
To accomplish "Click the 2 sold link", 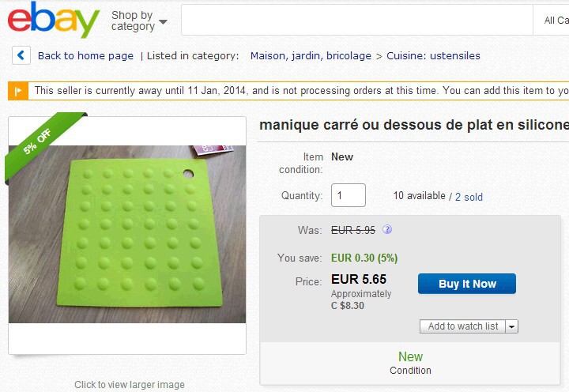I will (x=469, y=196).
